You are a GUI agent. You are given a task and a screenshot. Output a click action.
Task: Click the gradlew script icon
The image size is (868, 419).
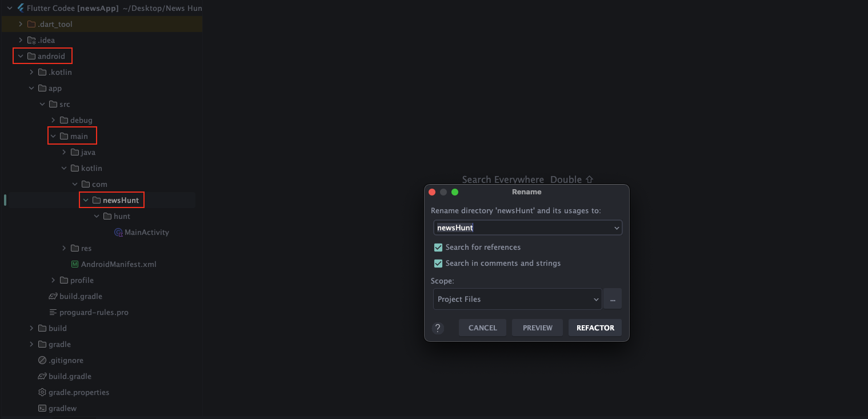pyautogui.click(x=42, y=408)
